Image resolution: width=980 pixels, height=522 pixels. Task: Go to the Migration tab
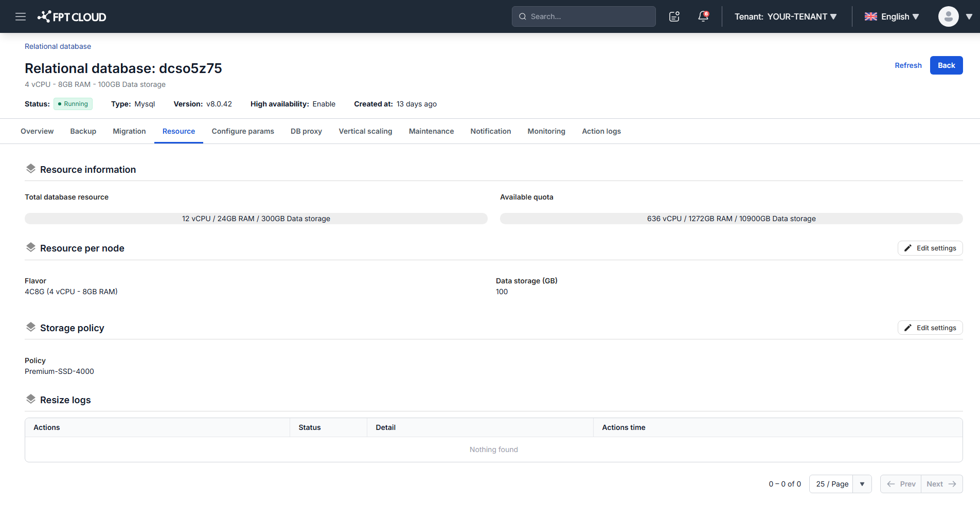click(x=129, y=131)
